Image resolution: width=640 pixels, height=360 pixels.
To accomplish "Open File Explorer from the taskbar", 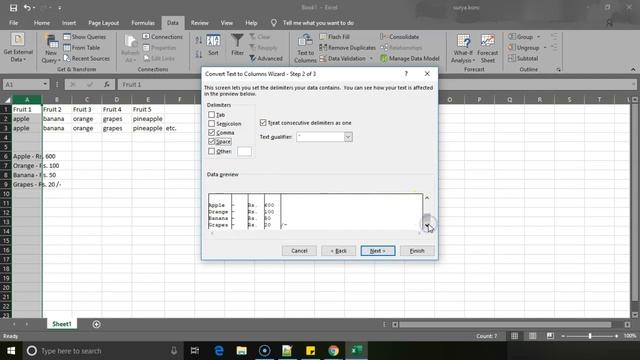I will click(x=242, y=351).
